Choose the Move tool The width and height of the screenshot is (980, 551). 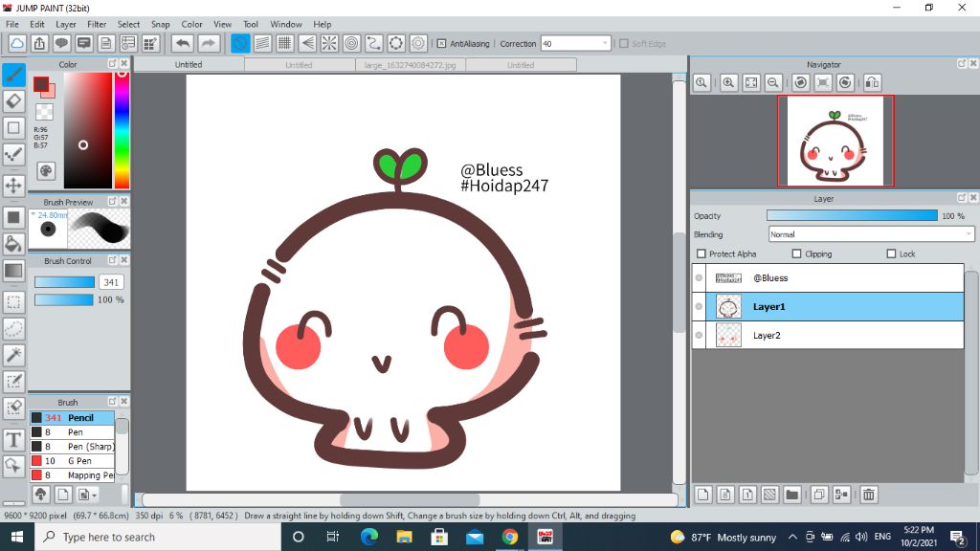tap(13, 186)
